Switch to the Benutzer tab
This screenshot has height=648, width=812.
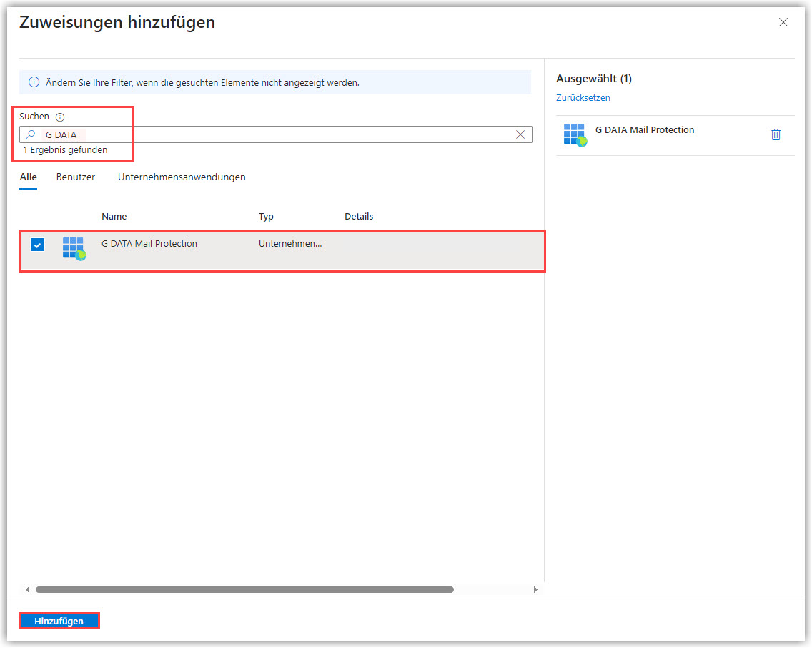click(x=76, y=177)
